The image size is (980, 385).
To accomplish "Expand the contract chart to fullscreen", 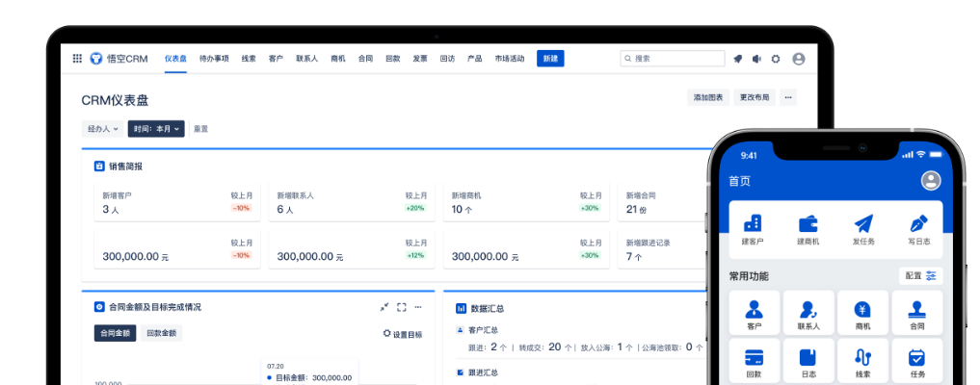I will pos(401,307).
